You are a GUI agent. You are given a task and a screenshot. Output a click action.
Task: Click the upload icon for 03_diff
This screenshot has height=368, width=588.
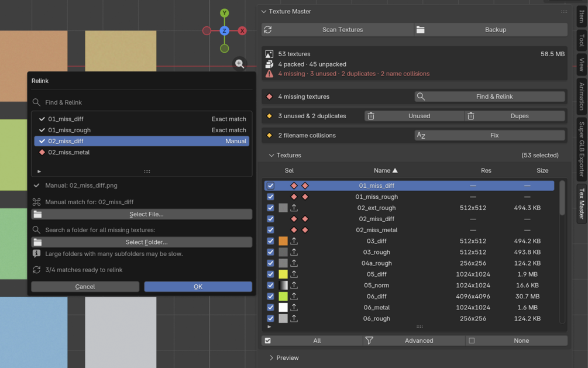pos(294,241)
